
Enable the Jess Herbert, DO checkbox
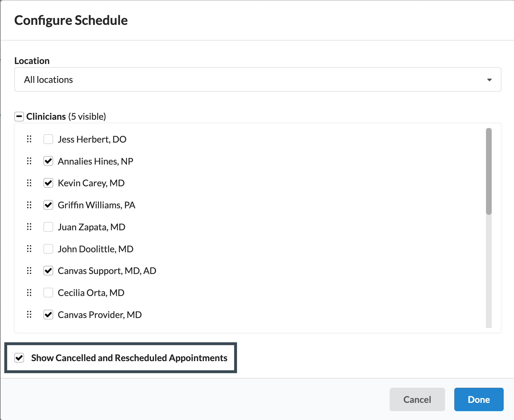pyautogui.click(x=48, y=139)
